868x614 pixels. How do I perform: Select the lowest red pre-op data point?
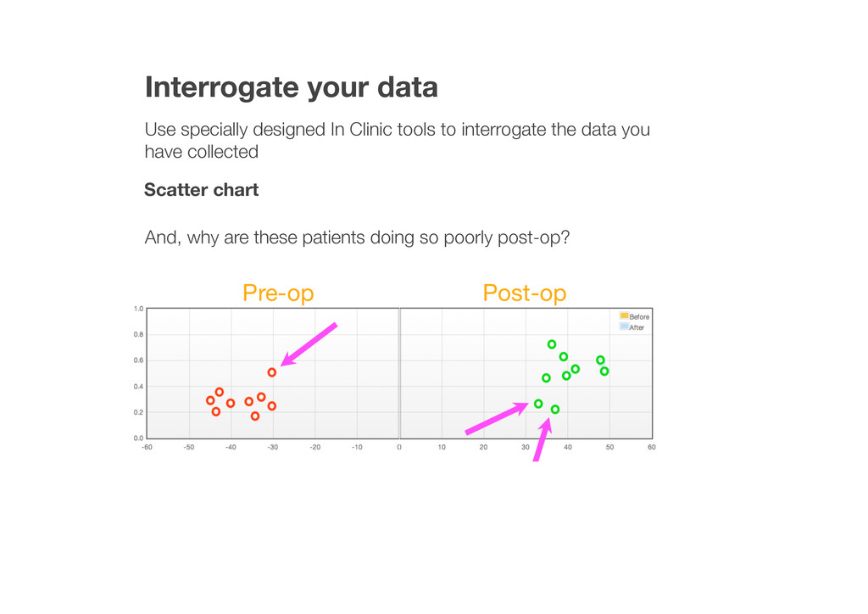pyautogui.click(x=255, y=416)
